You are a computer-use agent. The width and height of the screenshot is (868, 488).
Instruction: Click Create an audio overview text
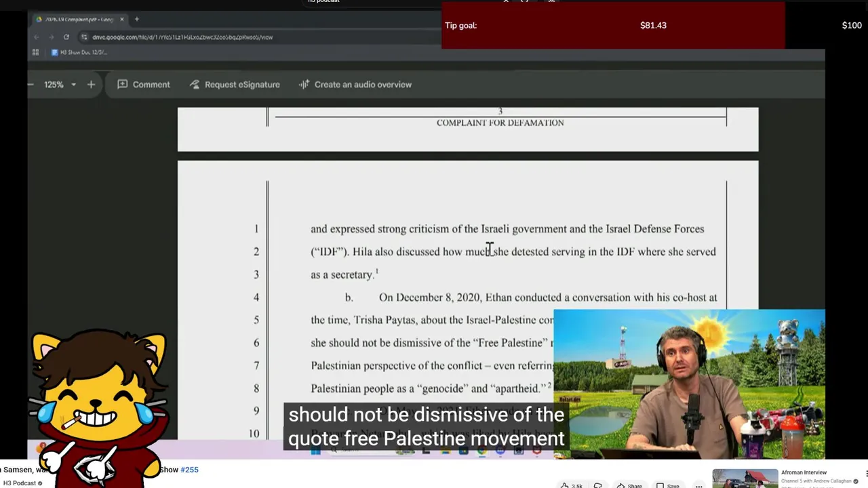pos(363,85)
